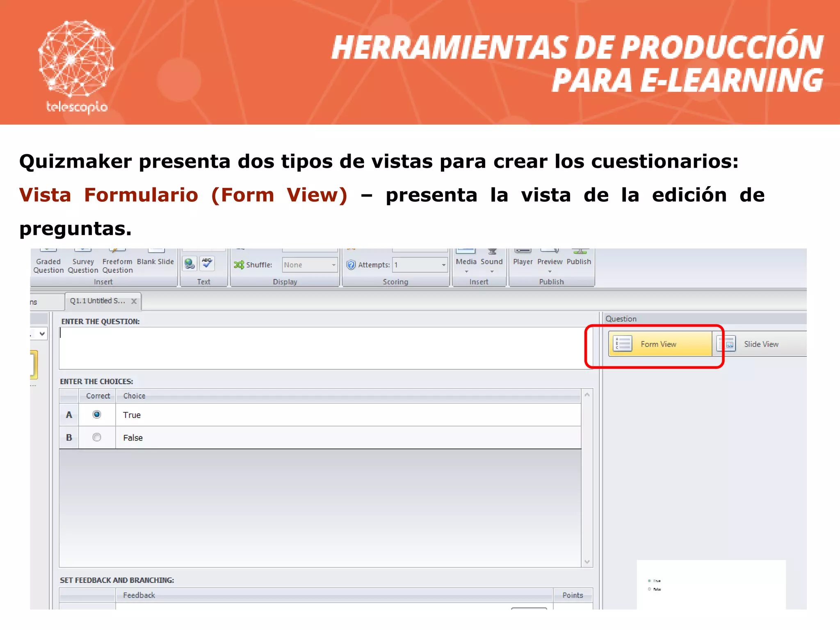
Task: Switch to Form View
Action: click(660, 344)
